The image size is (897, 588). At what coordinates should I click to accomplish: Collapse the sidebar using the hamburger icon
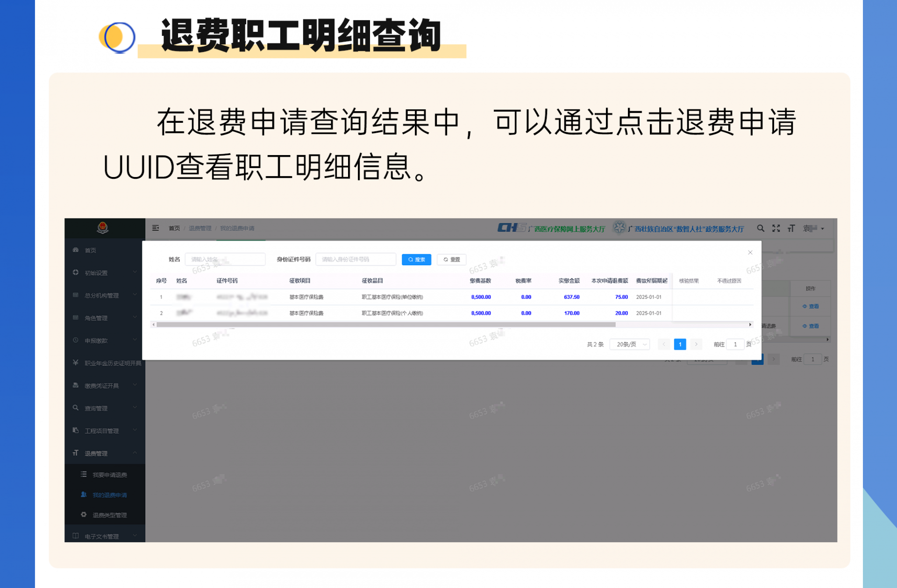coord(156,228)
